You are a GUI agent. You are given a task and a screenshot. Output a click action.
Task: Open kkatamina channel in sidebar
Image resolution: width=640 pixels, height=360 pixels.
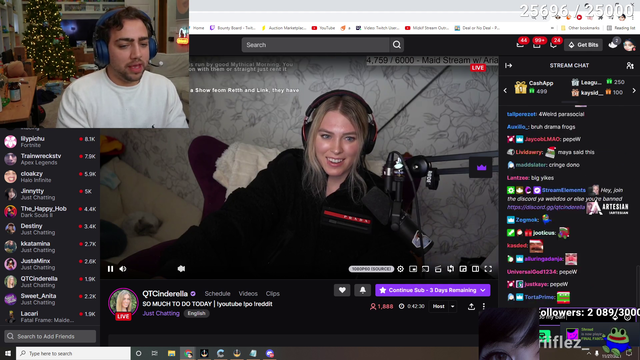click(50, 247)
